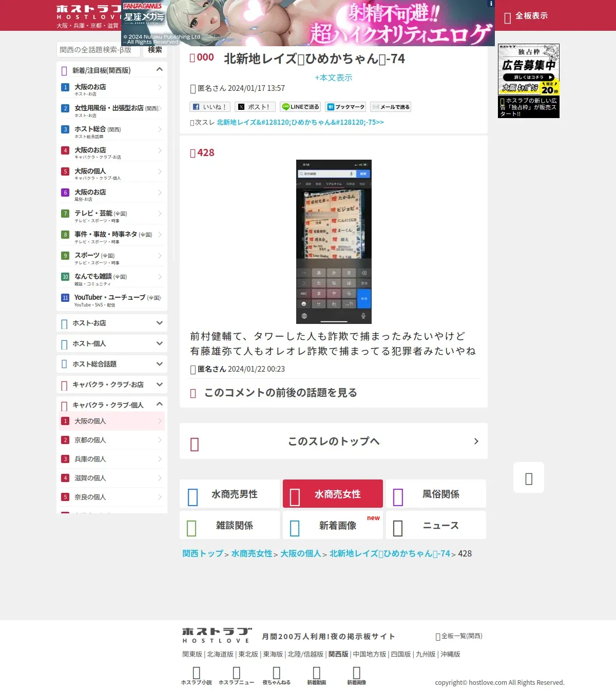Open the phone screenshot image in post 428
Screen dimensions: 616x692
[334, 242]
